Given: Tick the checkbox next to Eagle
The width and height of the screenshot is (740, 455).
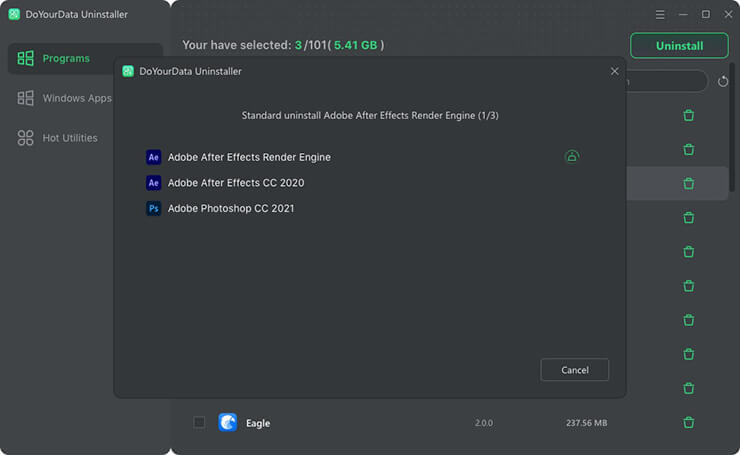Looking at the screenshot, I should 199,422.
